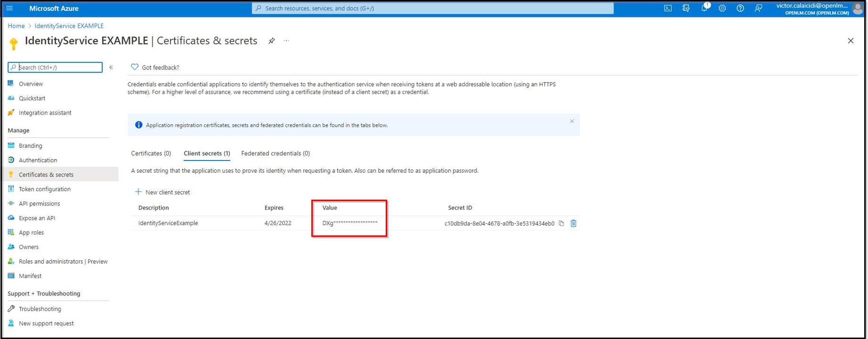Switch to the Federated credentials (0) tab
The height and width of the screenshot is (339, 868).
(x=276, y=153)
